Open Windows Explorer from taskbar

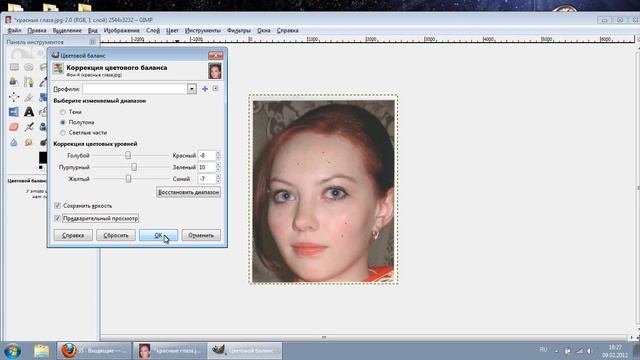pyautogui.click(x=41, y=351)
